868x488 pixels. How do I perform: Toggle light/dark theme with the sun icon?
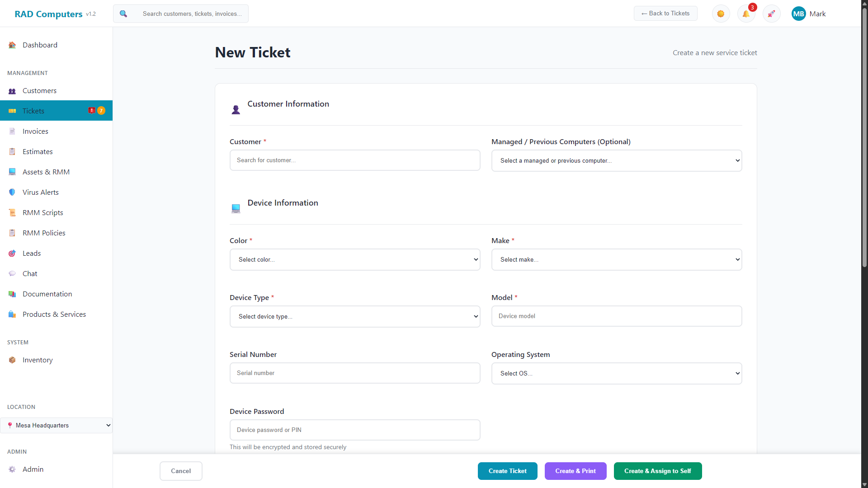pos(721,14)
